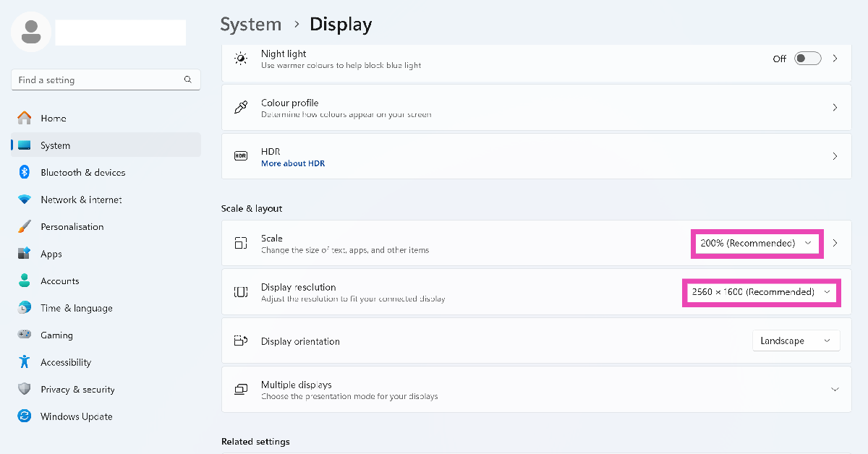Open Colour profile settings
This screenshot has height=454, width=868.
[x=535, y=108]
